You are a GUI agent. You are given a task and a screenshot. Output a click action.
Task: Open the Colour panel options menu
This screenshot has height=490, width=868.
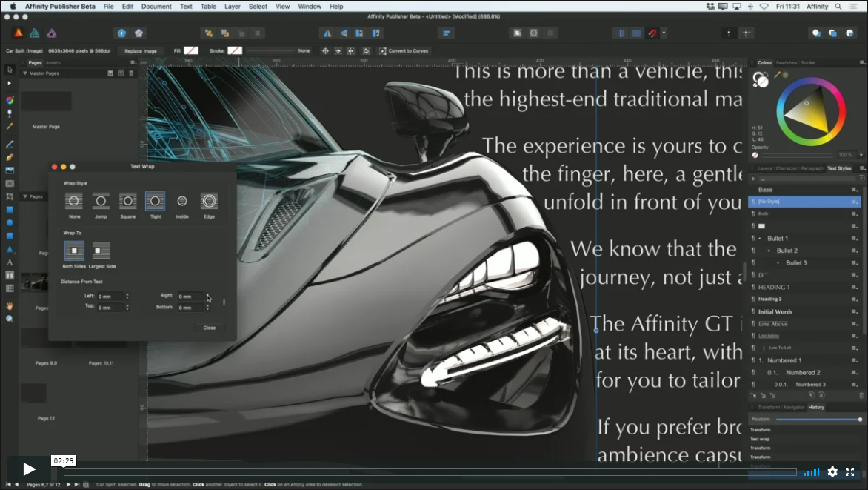(x=862, y=62)
